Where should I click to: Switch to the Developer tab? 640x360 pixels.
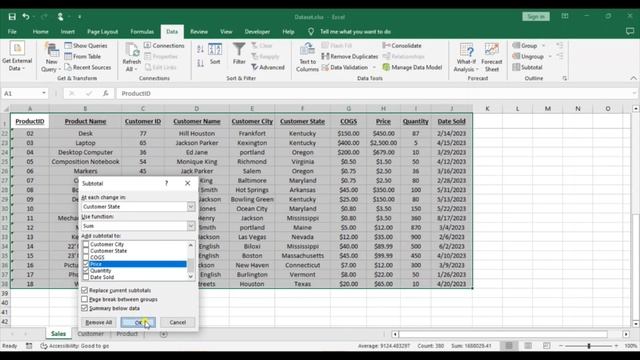click(x=257, y=31)
